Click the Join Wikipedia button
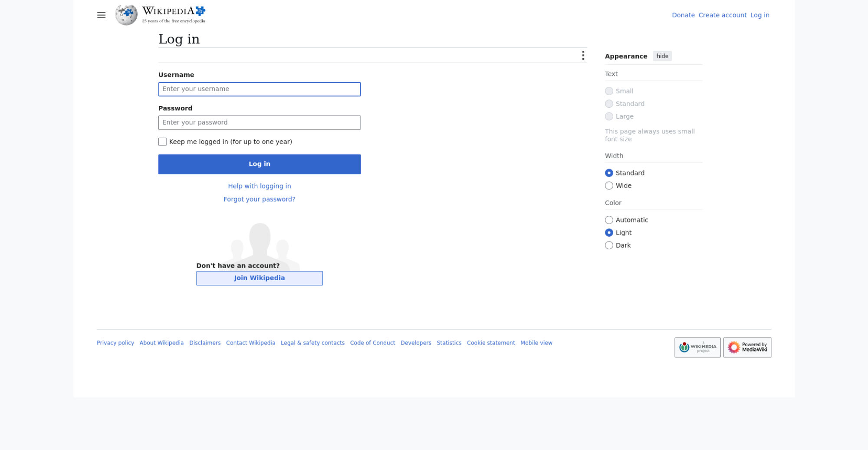The height and width of the screenshot is (450, 868). click(x=260, y=278)
